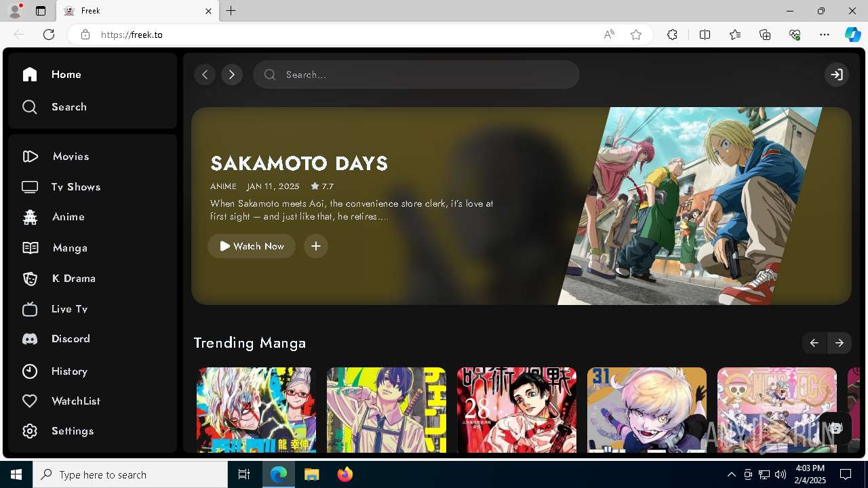The height and width of the screenshot is (488, 868).
Task: Open the WatchList label
Action: (x=76, y=401)
